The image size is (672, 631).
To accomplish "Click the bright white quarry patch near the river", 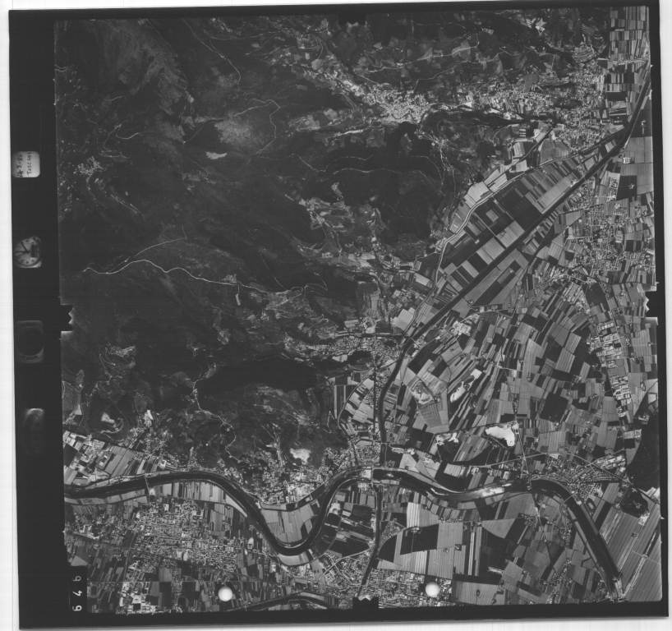I will coord(300,453).
